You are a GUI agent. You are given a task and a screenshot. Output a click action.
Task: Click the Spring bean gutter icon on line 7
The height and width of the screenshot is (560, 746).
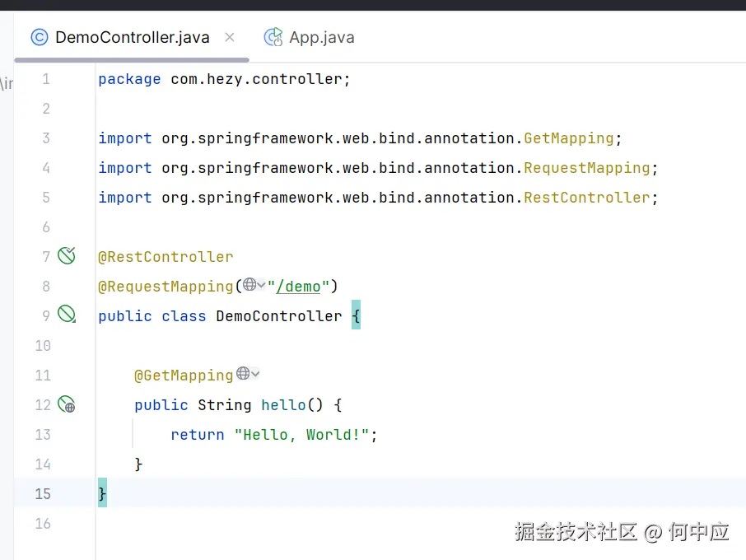point(67,256)
